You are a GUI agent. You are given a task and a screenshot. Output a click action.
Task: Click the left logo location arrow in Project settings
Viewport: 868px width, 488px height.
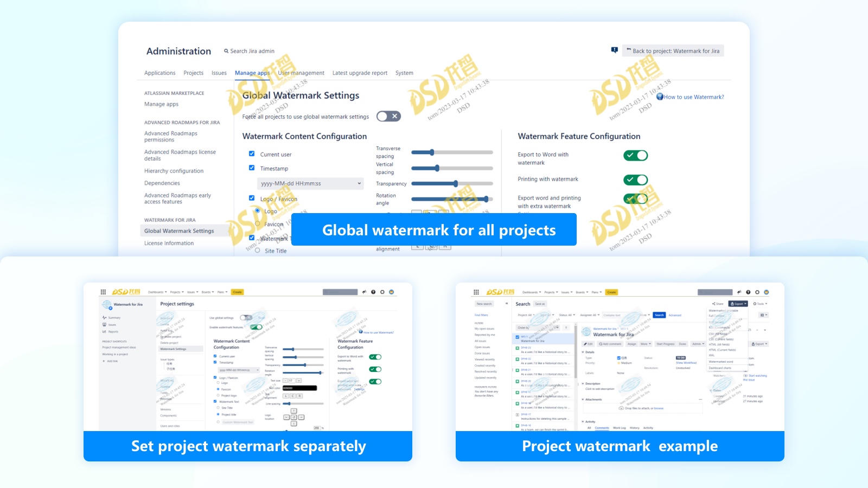[x=286, y=417]
